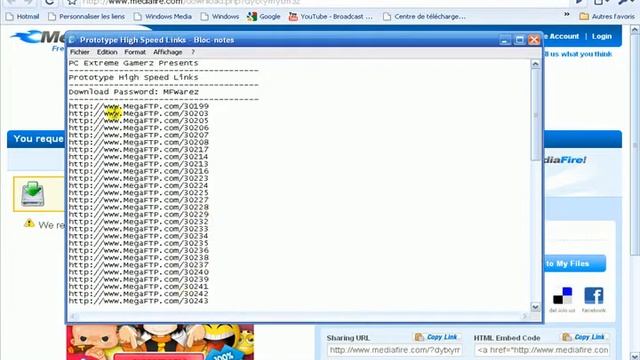Click the cartoon advertisement banner
This screenshot has height=360, width=640.
coord(160,342)
